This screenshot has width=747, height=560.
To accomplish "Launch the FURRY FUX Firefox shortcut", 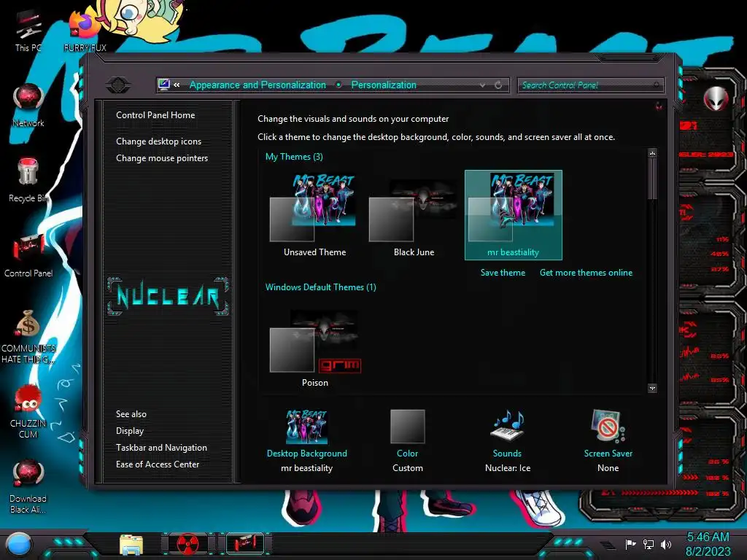I will [85, 29].
